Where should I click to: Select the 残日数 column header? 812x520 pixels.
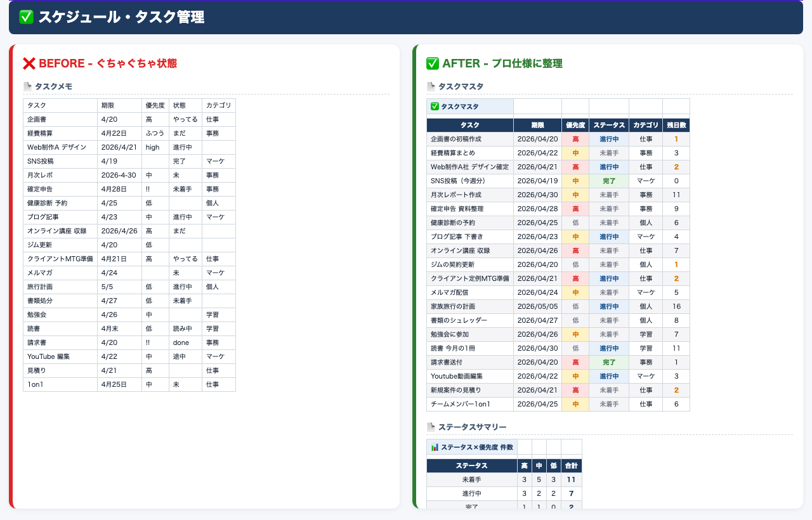point(676,125)
